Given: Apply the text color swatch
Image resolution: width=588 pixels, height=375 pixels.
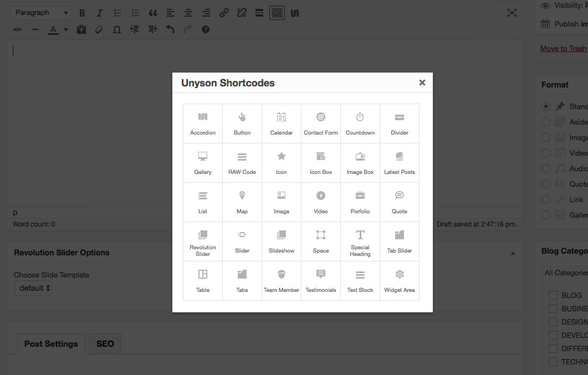Looking at the screenshot, I should [x=53, y=29].
